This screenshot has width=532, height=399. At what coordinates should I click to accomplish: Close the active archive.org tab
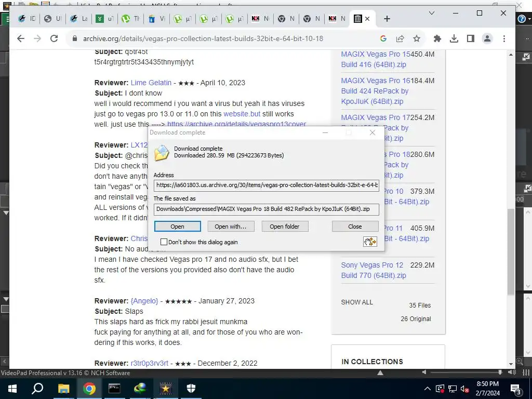pos(367,19)
